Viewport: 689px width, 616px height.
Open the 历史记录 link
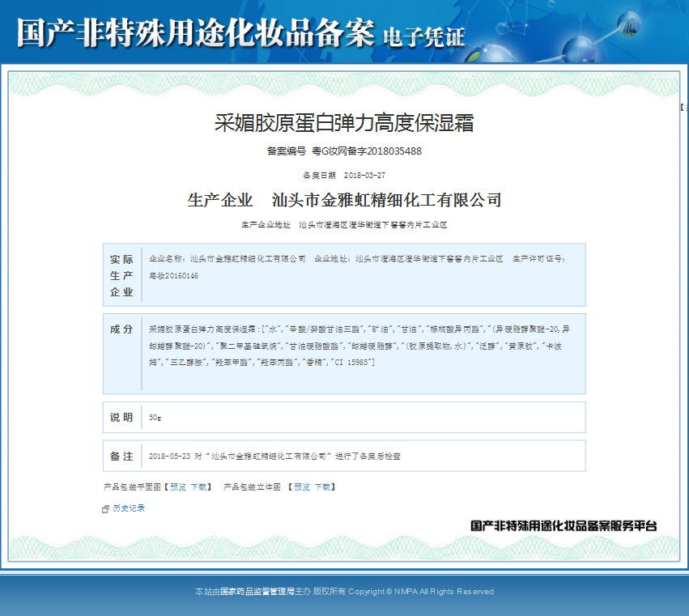coord(129,508)
